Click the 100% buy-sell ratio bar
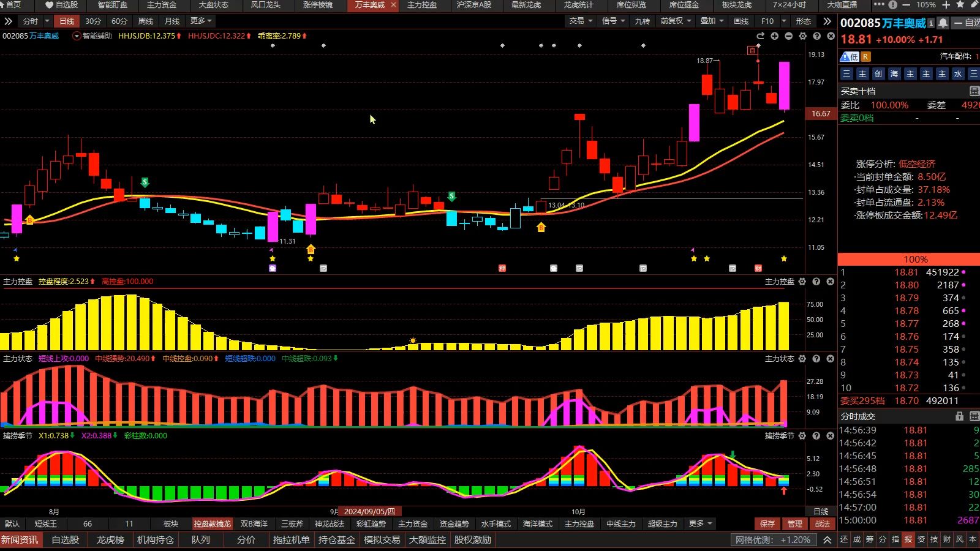The width and height of the screenshot is (980, 551). coord(909,260)
